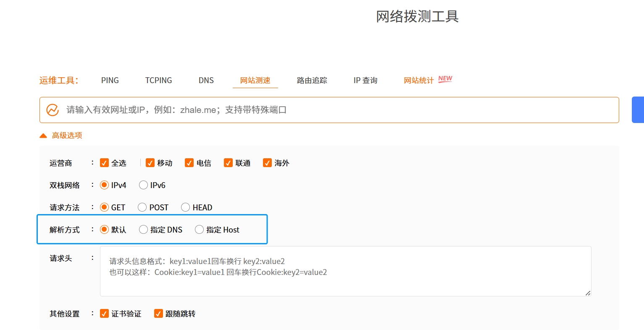Click the URL or IP input field
Screen dimensions: 644x335
tap(336, 110)
